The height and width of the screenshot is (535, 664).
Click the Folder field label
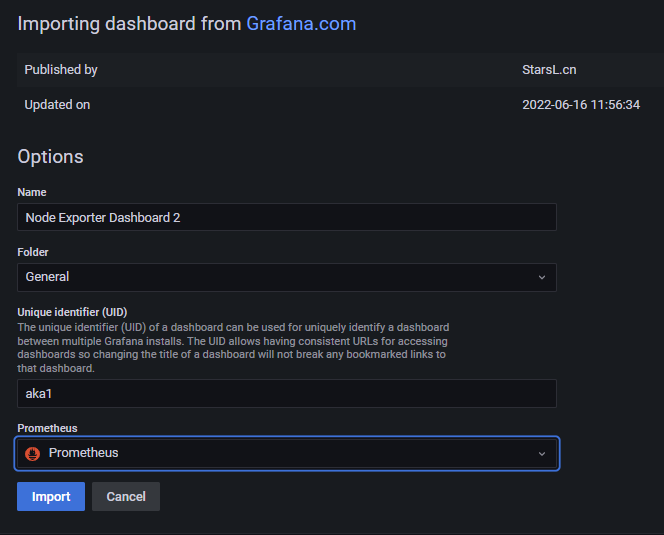tap(33, 252)
